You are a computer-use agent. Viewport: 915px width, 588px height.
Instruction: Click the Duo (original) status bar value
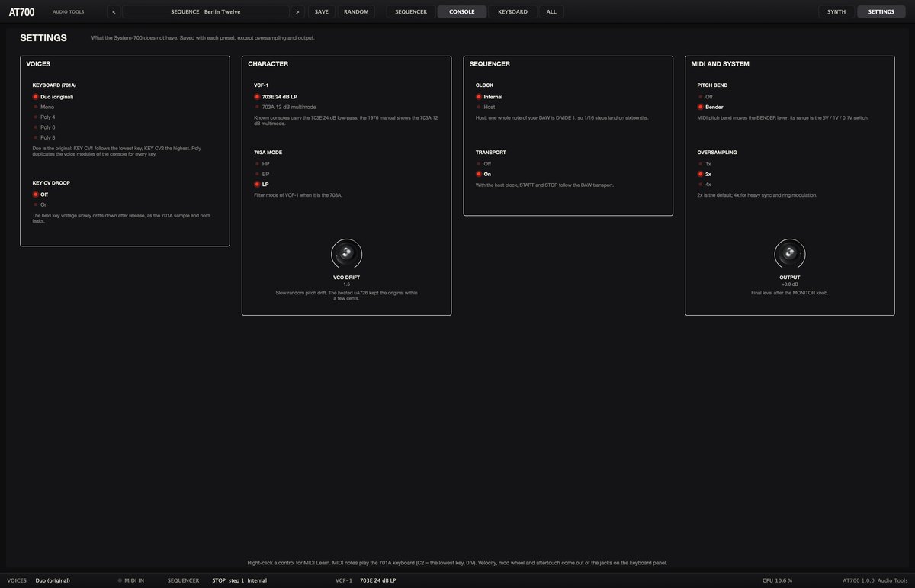(x=53, y=580)
